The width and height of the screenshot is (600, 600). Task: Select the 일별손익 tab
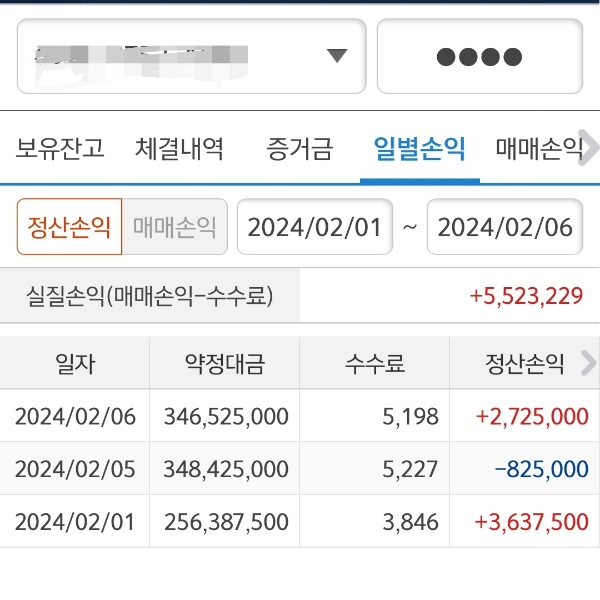(419, 150)
